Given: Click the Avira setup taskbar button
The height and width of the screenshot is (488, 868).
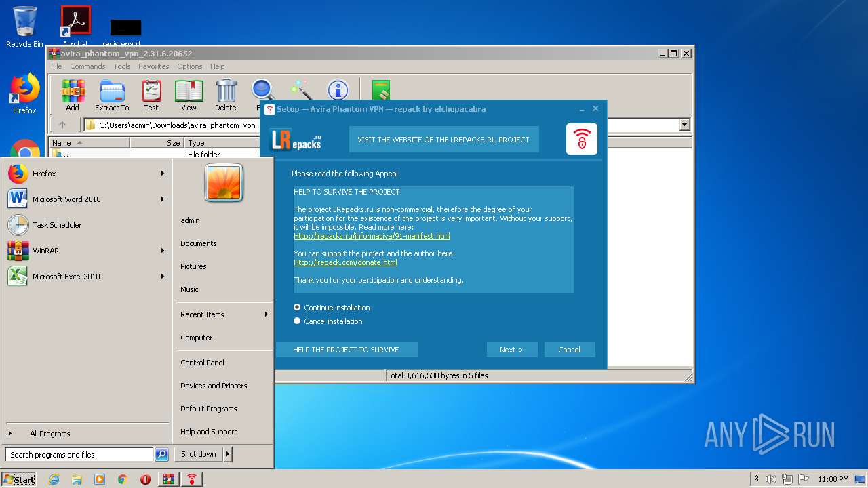Looking at the screenshot, I should [193, 479].
